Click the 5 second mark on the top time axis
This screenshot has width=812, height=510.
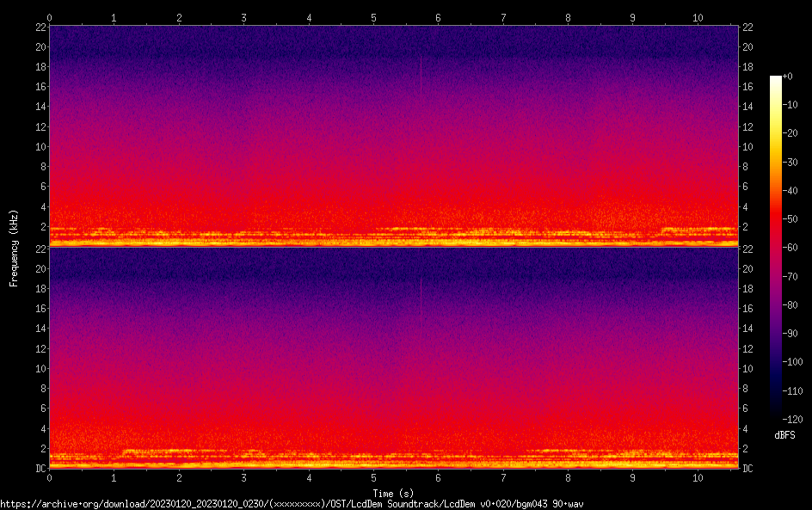click(373, 17)
